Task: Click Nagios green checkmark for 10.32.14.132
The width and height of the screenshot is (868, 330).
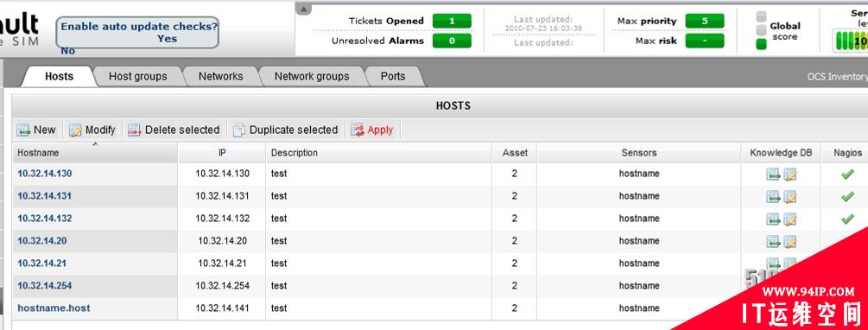Action: click(x=847, y=219)
